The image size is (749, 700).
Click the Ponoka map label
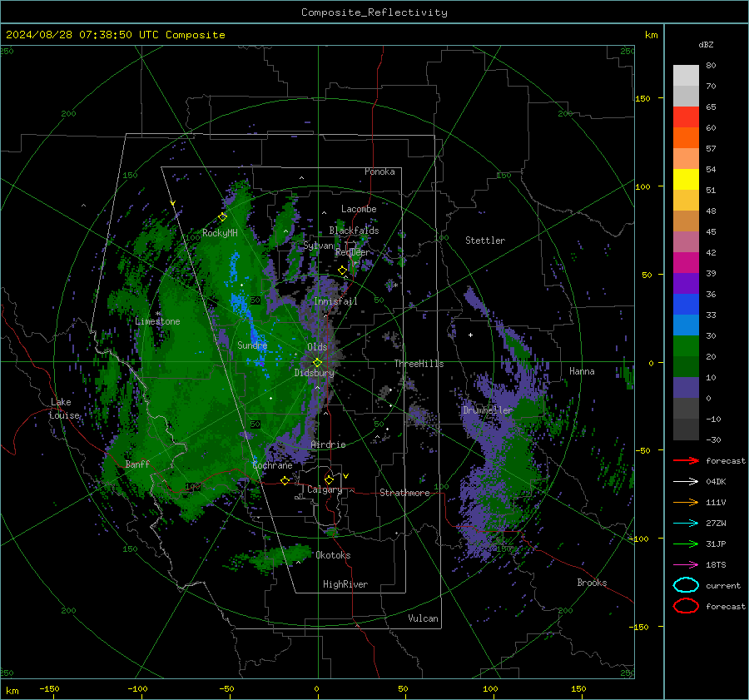(379, 171)
